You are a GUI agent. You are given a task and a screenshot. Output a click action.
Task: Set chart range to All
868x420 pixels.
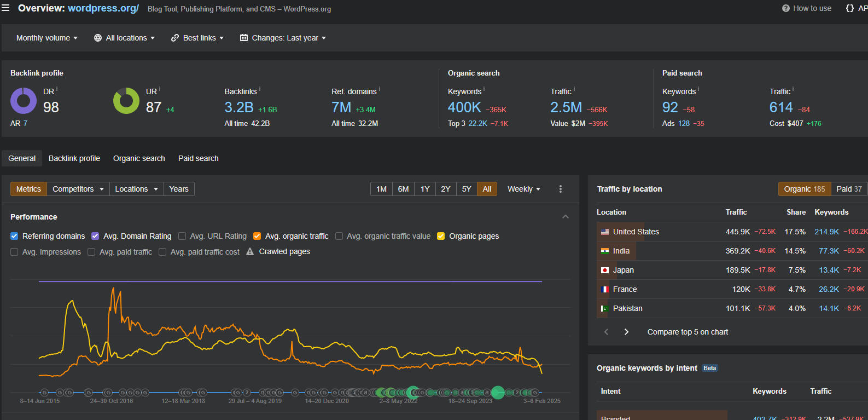(x=487, y=189)
